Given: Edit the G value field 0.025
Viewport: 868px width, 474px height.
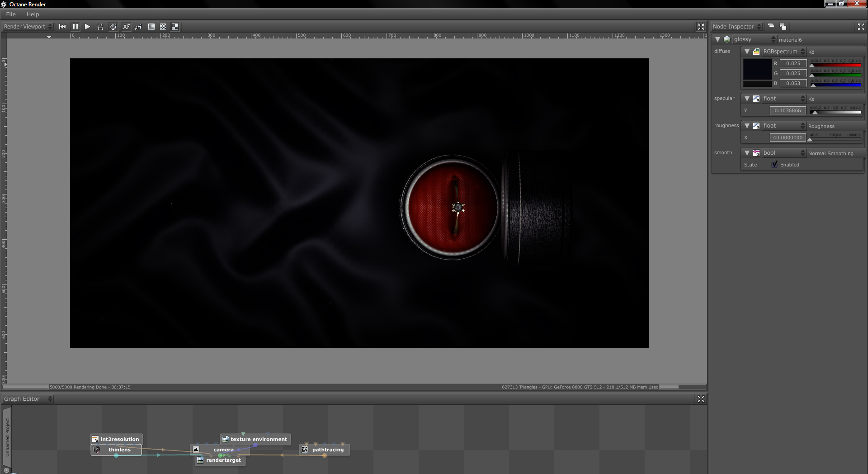Looking at the screenshot, I should tap(793, 73).
